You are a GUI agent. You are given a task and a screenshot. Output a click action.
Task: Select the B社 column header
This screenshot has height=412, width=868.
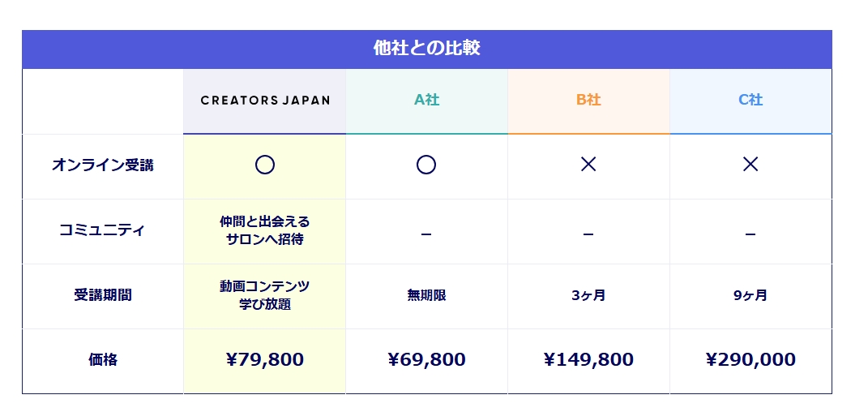click(x=588, y=101)
